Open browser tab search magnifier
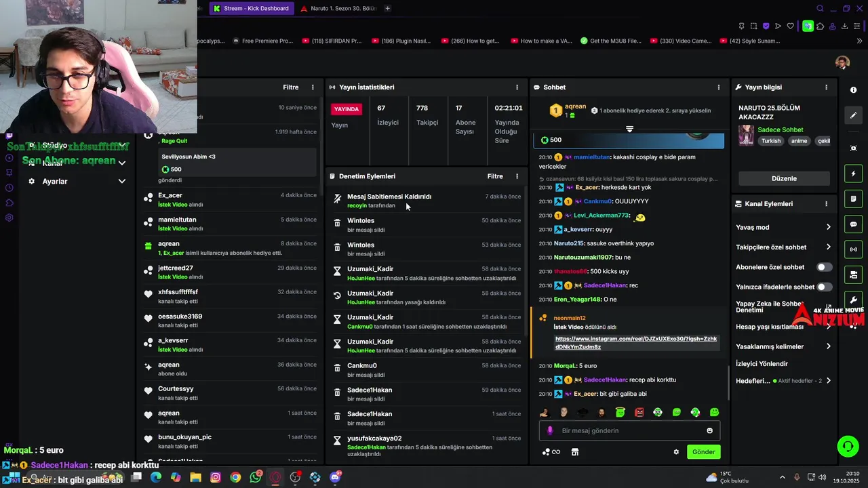The image size is (868, 488). tap(820, 9)
